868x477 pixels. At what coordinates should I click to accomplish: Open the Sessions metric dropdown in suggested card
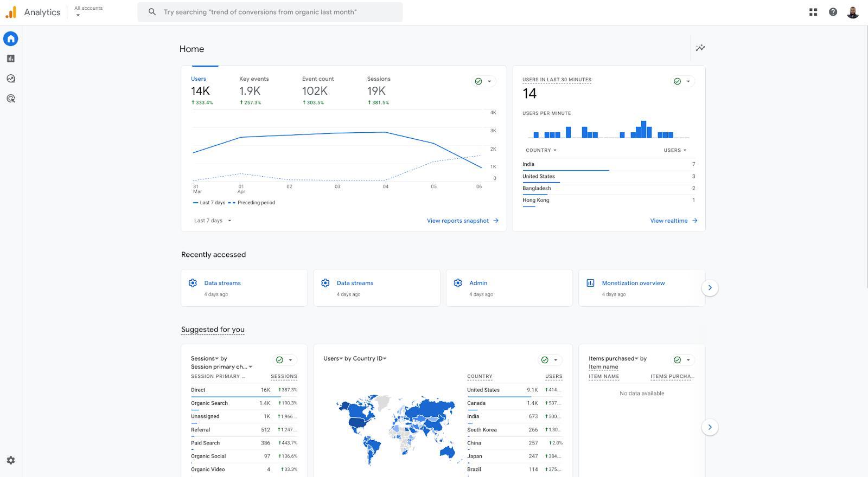205,358
